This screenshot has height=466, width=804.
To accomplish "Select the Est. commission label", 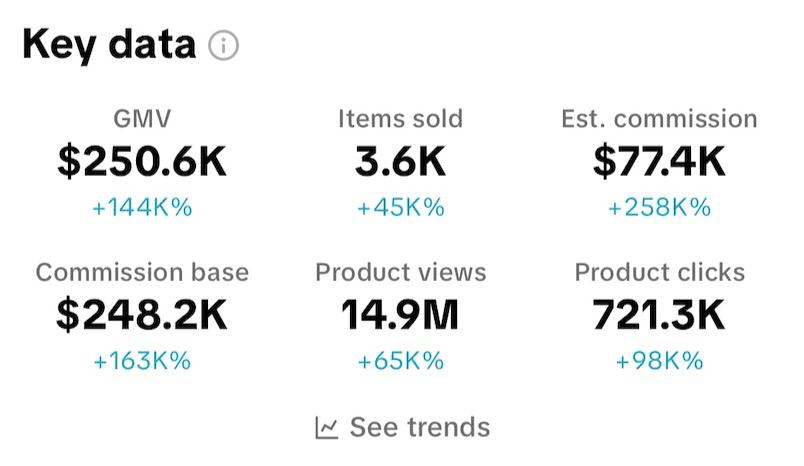I will tap(659, 119).
